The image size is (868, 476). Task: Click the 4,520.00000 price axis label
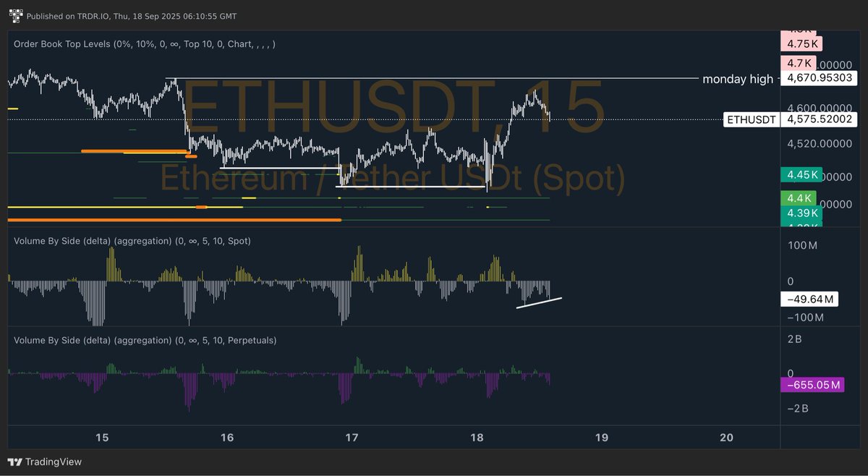pos(820,143)
